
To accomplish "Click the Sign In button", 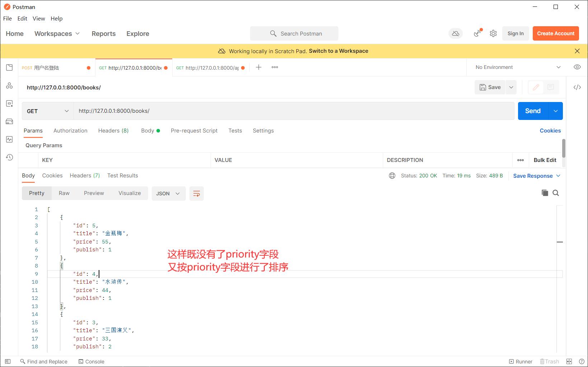I will (x=516, y=33).
